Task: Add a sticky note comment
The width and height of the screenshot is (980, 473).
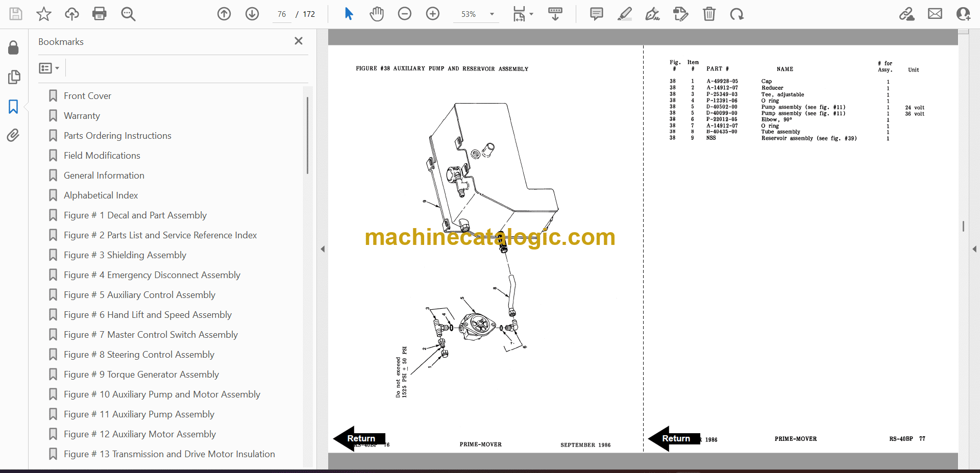Action: tap(596, 14)
